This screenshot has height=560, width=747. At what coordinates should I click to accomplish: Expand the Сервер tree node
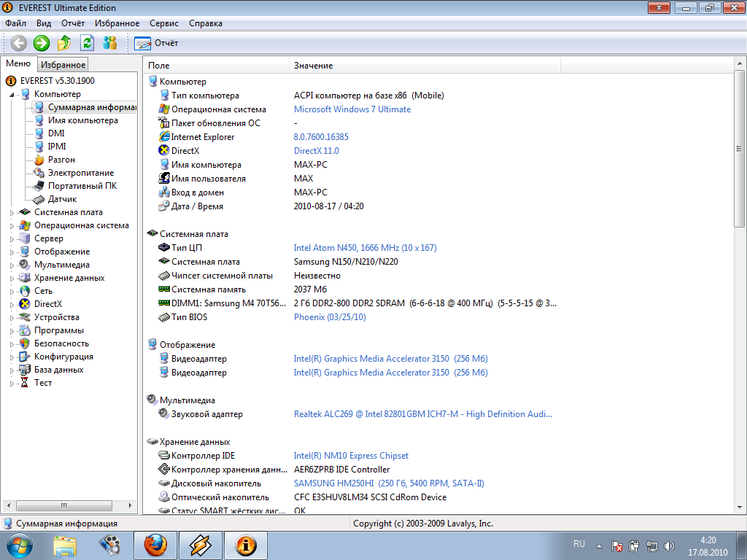click(x=12, y=238)
